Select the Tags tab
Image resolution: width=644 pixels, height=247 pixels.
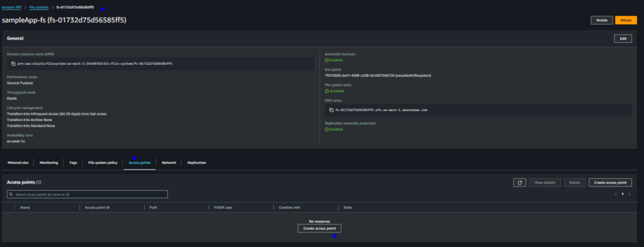[73, 163]
